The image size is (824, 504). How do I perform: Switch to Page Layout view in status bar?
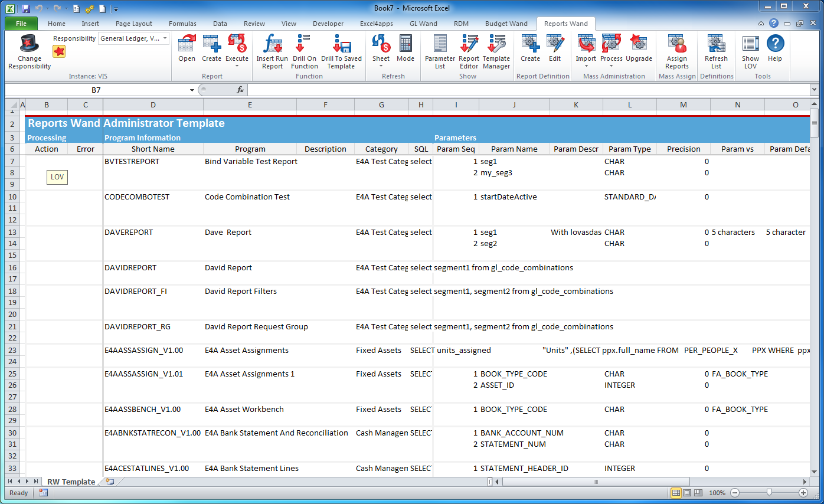pyautogui.click(x=687, y=493)
